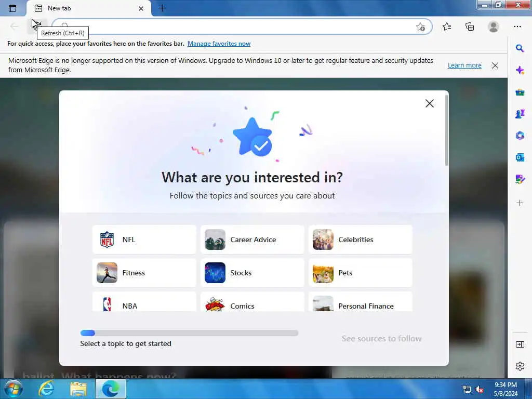Image resolution: width=532 pixels, height=399 pixels.
Task: Launch Internet Explorer from taskbar
Action: (46, 389)
